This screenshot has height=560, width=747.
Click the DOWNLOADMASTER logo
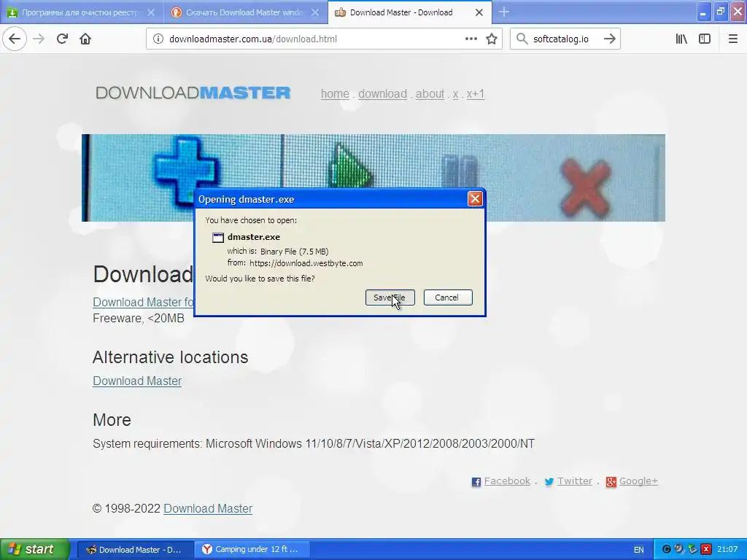pos(193,93)
